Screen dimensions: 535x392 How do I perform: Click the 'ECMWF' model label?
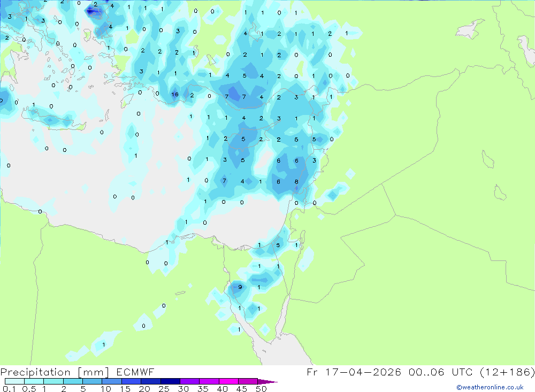click(135, 372)
